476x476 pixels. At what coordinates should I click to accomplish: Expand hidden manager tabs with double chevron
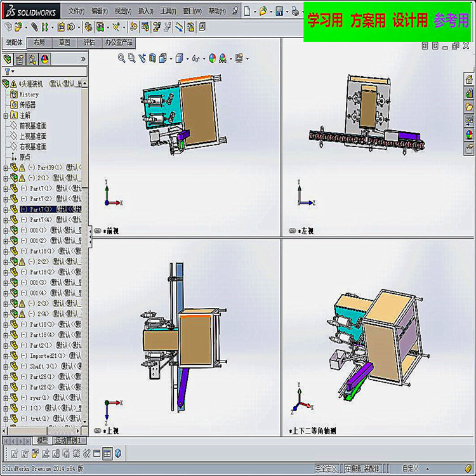83,59
